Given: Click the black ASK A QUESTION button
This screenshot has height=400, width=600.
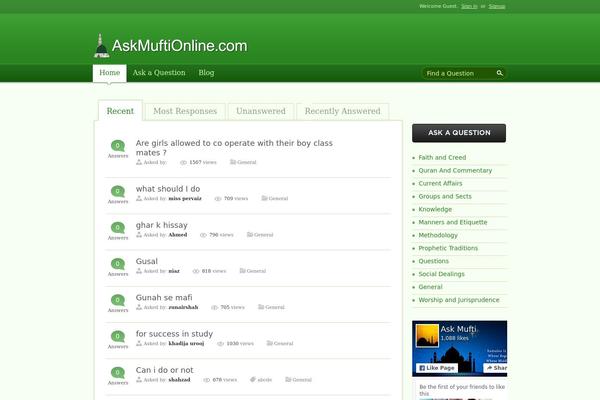Looking at the screenshot, I should tap(459, 133).
